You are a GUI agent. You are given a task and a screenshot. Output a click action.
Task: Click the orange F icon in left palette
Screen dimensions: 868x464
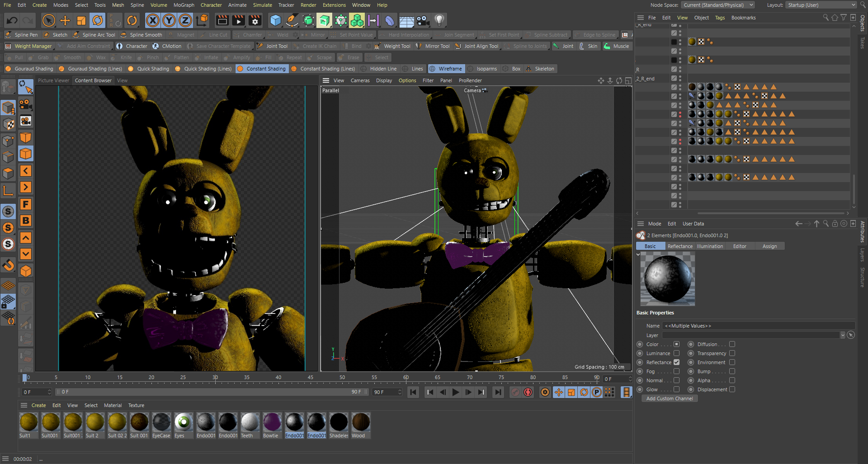26,204
